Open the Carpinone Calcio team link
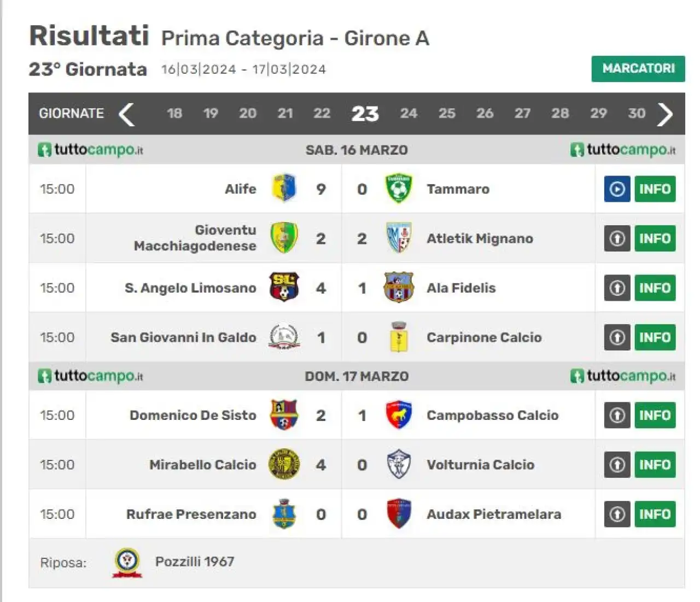This screenshot has height=602, width=700. pyautogui.click(x=484, y=337)
